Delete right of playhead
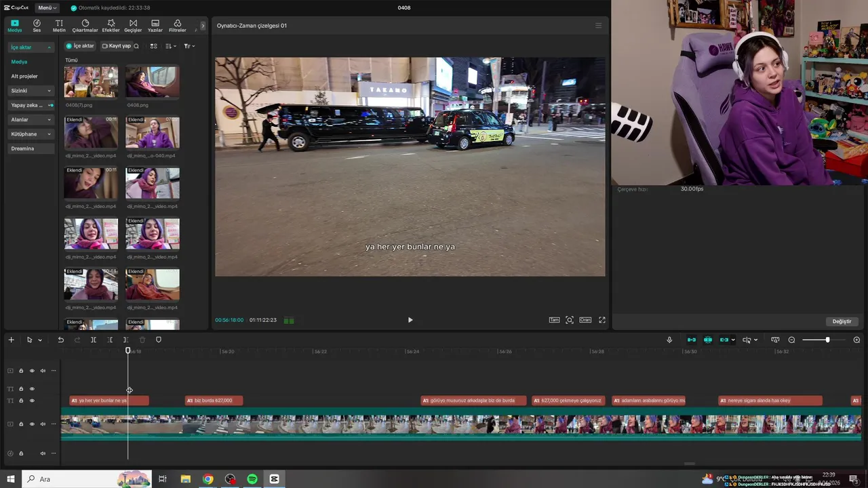This screenshot has width=868, height=488. tap(126, 340)
